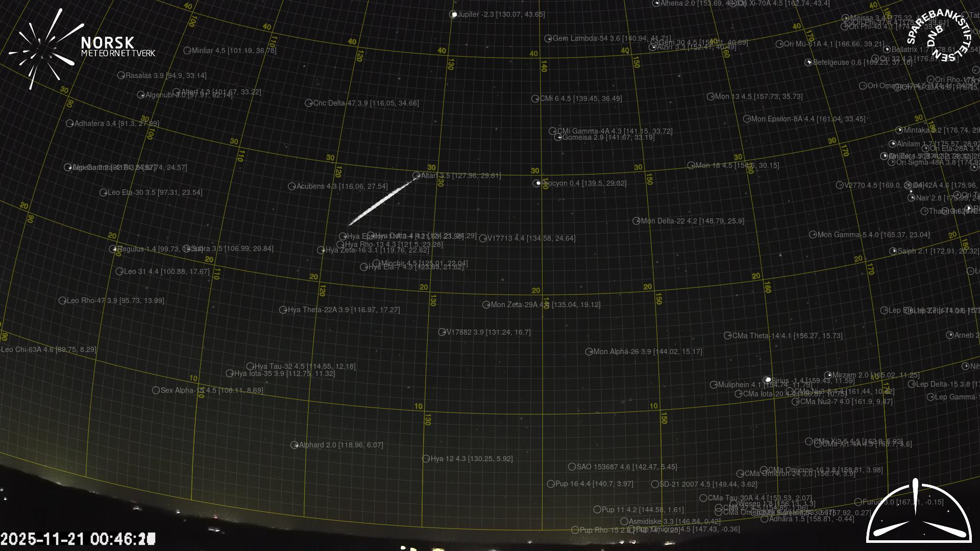Screen dimensions: 980x551
Task: Click the Procyon star marker circle
Action: coord(536,183)
